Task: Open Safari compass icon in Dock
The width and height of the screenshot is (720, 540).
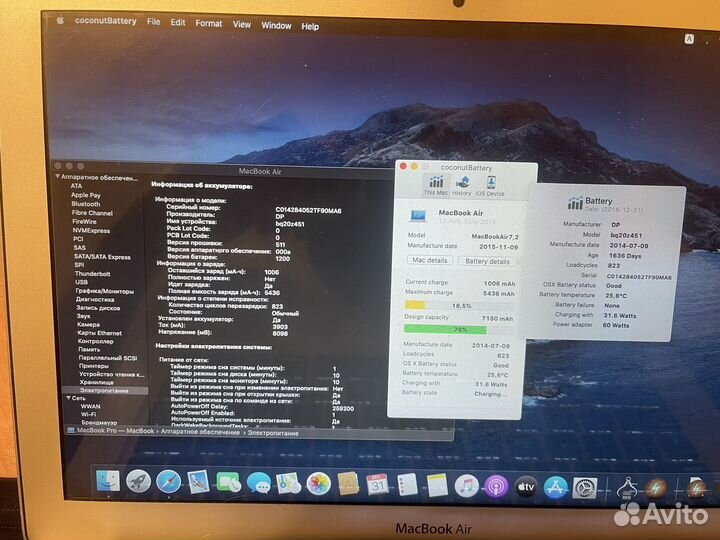Action: pyautogui.click(x=169, y=482)
